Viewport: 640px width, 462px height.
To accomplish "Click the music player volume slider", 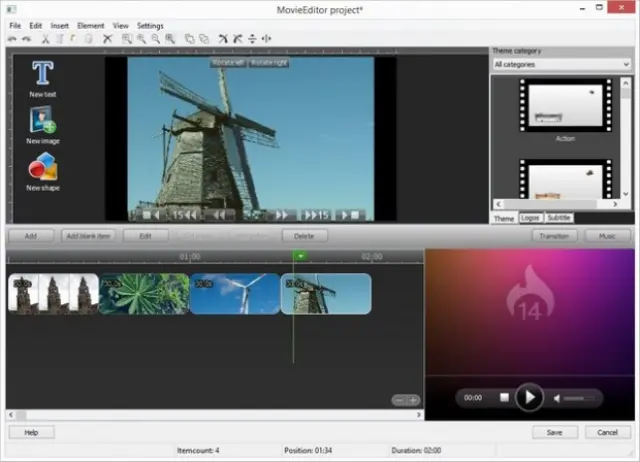I will coord(580,398).
